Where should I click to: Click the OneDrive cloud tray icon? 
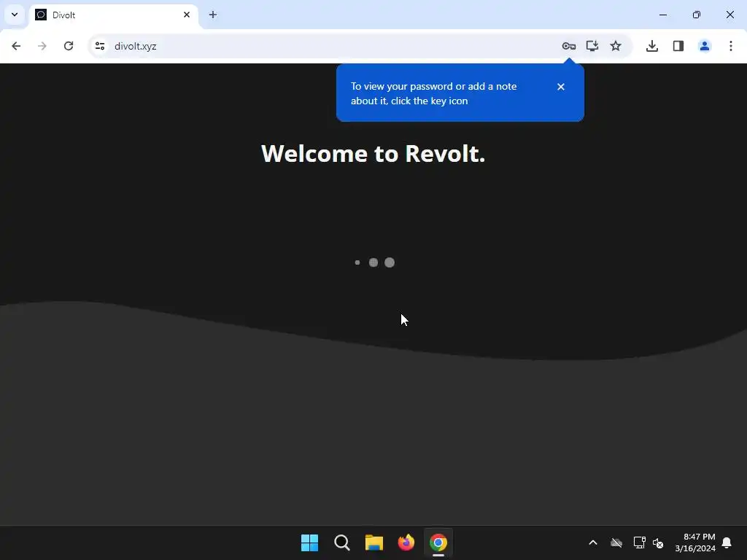point(616,542)
